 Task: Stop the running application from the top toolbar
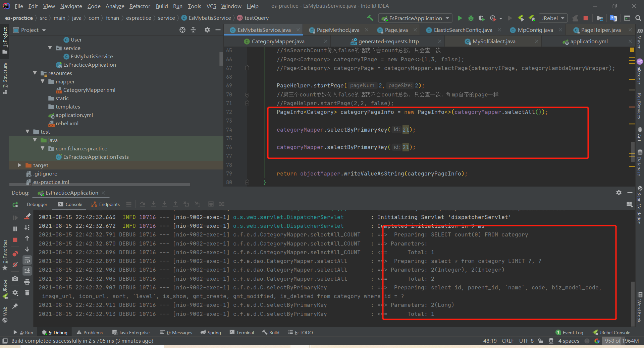pos(586,18)
